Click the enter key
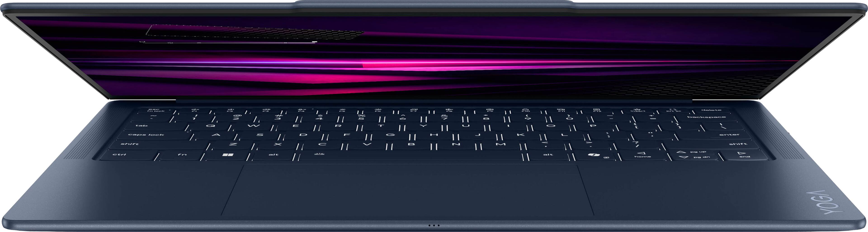The width and height of the screenshot is (868, 232). click(x=729, y=135)
